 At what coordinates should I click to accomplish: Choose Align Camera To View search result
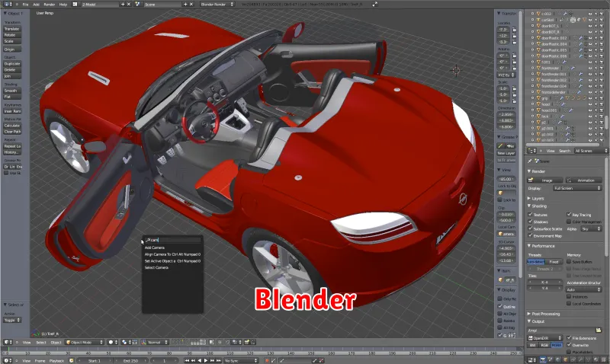(172, 254)
